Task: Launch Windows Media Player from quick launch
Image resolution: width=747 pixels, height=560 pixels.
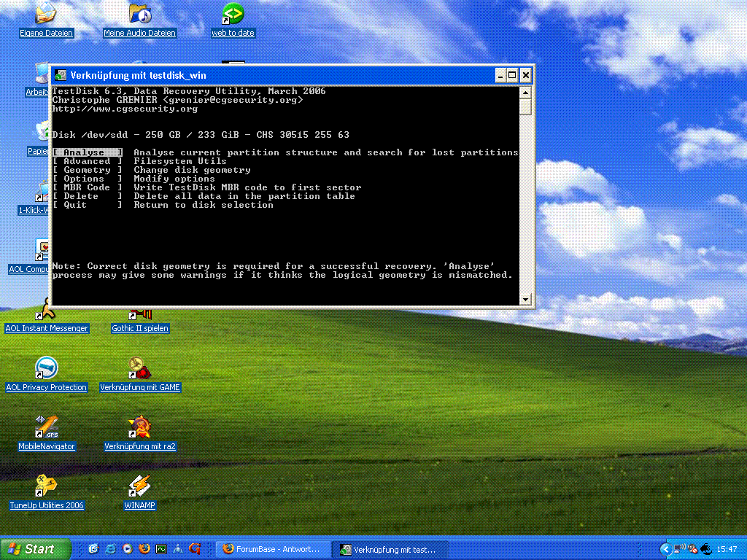Action: [128, 549]
